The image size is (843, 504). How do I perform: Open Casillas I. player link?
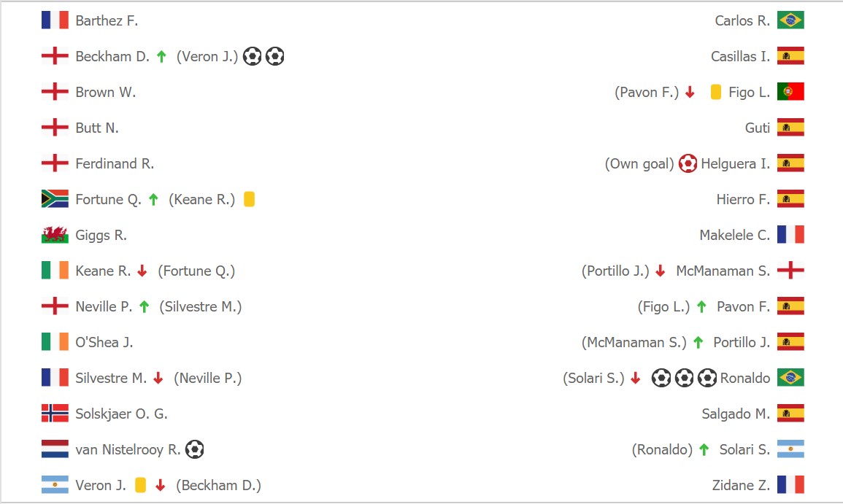(740, 56)
